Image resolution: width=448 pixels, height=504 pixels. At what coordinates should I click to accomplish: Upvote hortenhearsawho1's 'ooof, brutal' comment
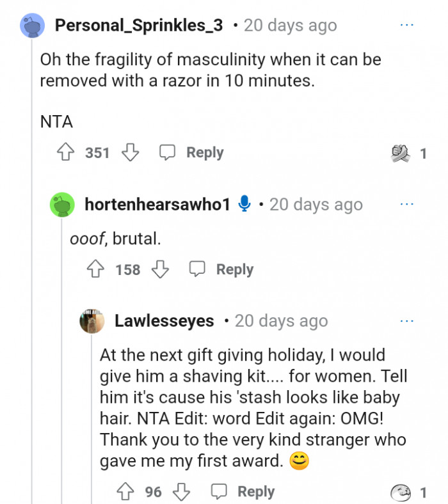pos(96,270)
